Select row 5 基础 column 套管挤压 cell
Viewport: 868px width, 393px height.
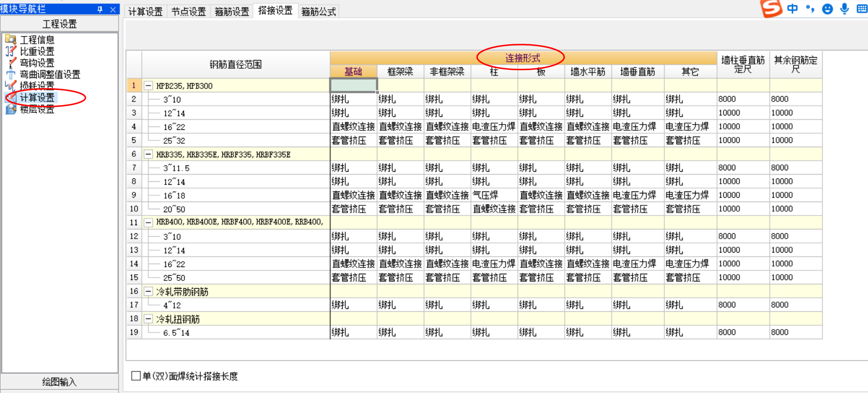click(353, 140)
